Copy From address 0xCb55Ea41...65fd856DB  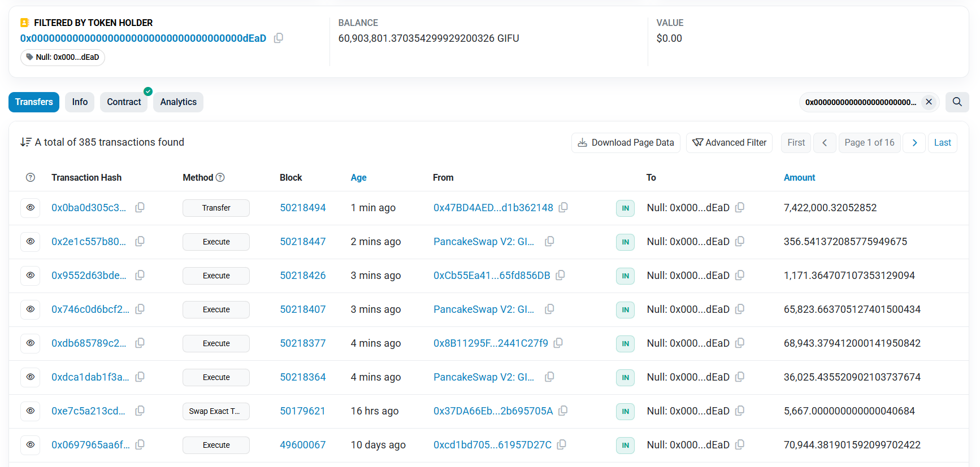pyautogui.click(x=560, y=276)
